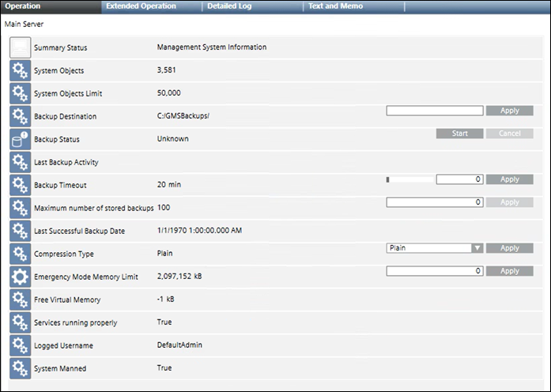The width and height of the screenshot is (551, 392).
Task: Click the Backup Timeout slider
Action: 409,179
